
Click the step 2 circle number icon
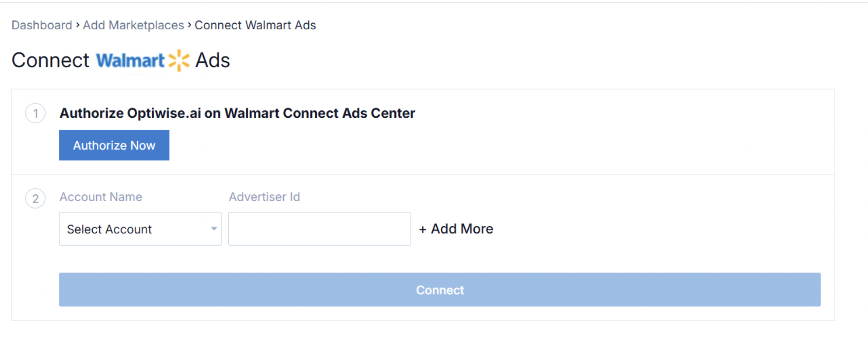pos(35,199)
